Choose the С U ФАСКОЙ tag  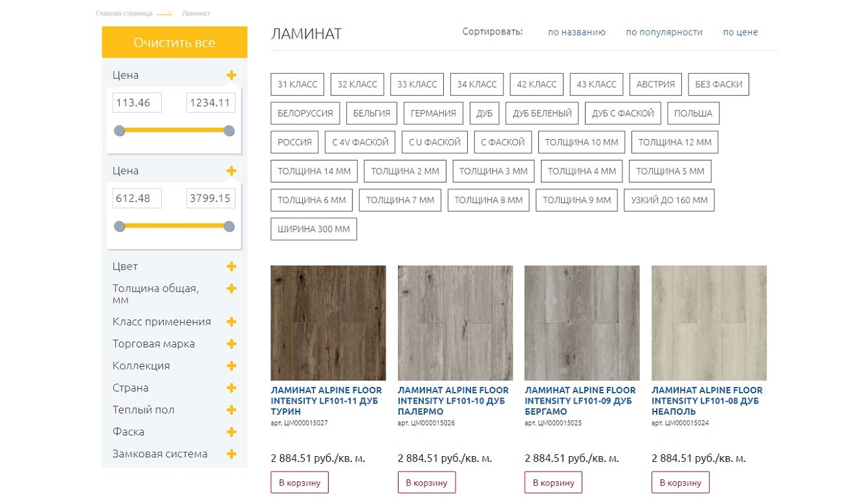click(435, 142)
